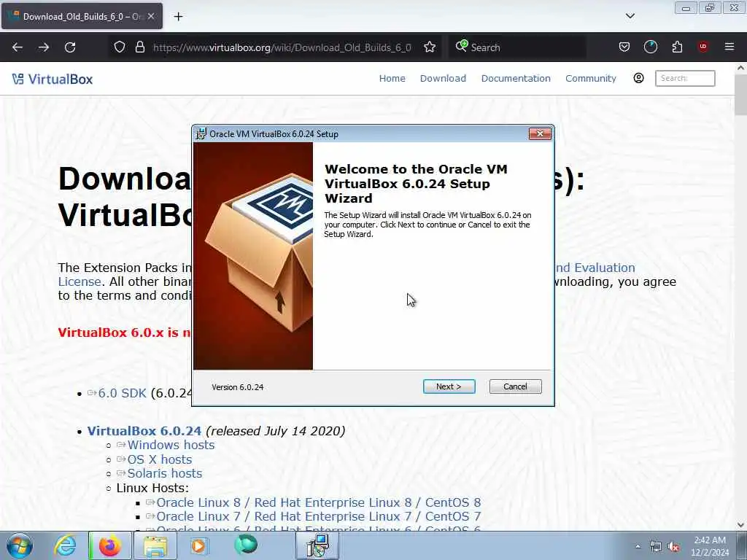The image size is (747, 560).
Task: Open the 6.0 SDK link
Action: (122, 393)
